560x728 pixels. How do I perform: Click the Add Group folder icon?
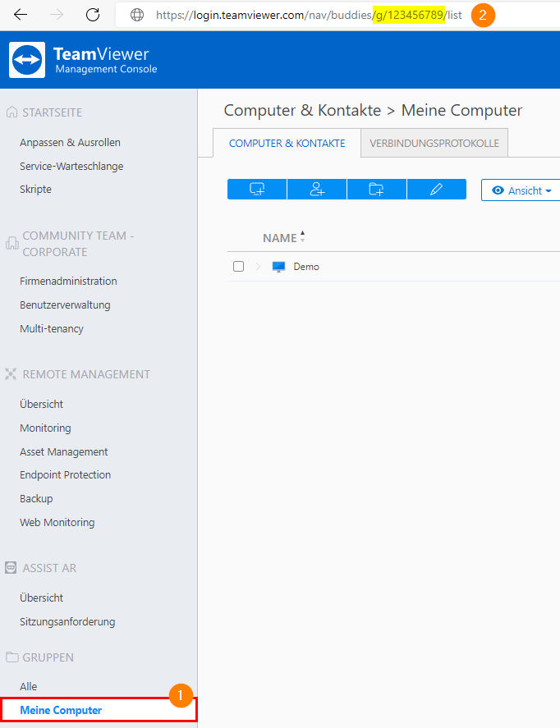tap(377, 189)
